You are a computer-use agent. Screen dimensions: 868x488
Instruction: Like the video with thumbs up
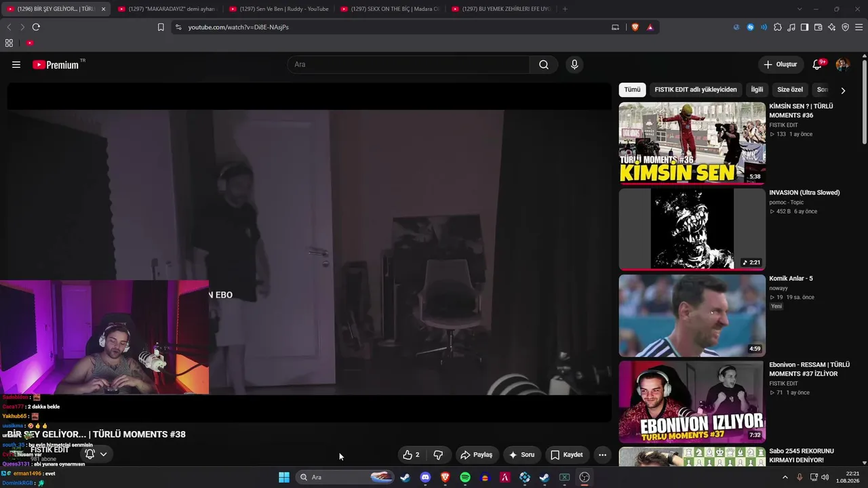pos(411,455)
